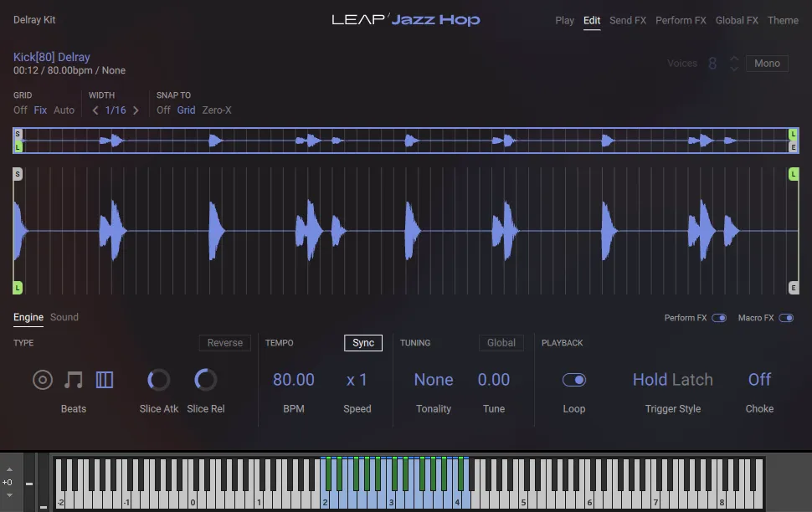Image resolution: width=812 pixels, height=512 pixels.
Task: Switch to the Sound tab
Action: coord(64,317)
